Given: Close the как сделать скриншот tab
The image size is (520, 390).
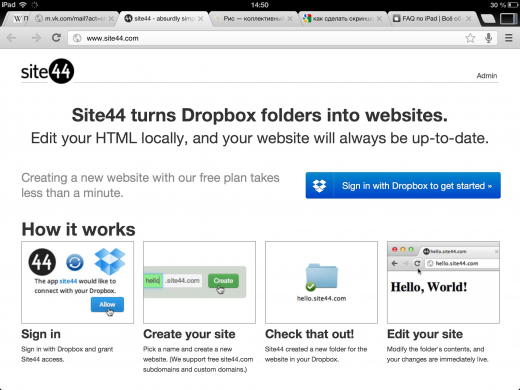Looking at the screenshot, I should coord(379,19).
